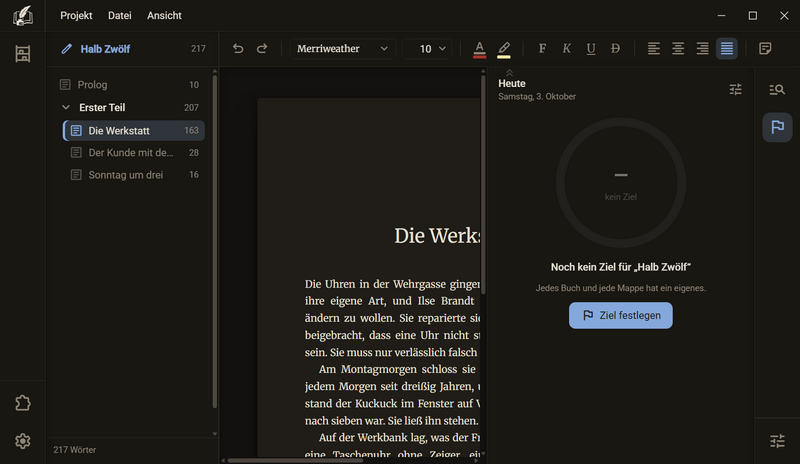Click the Der Kunde document icon
Viewport: 800px width, 464px height.
76,153
